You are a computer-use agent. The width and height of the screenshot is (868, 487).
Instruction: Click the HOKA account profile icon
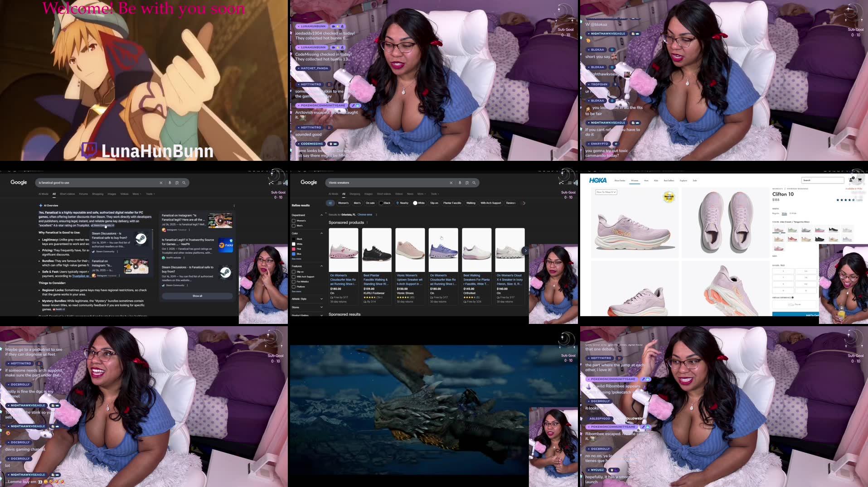pos(851,180)
